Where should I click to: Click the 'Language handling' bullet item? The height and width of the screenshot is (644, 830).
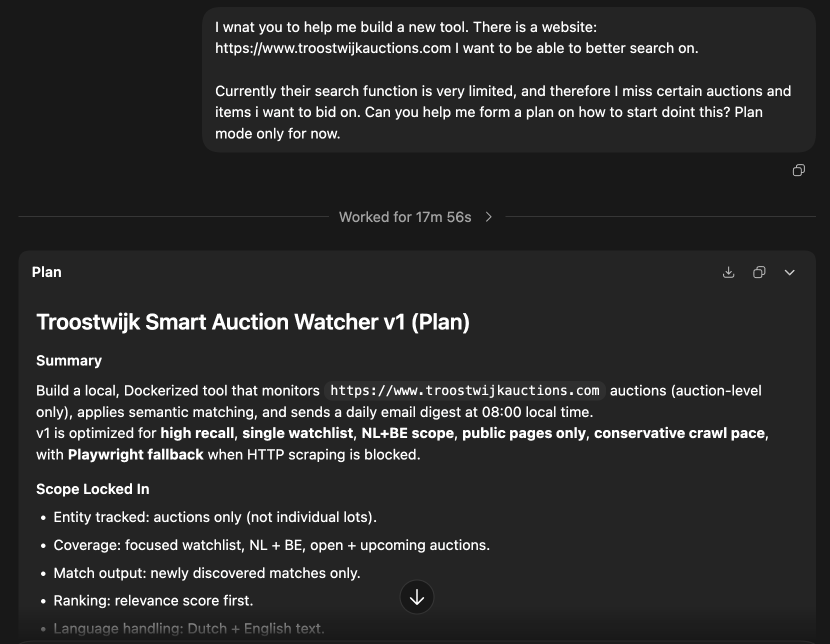click(189, 628)
